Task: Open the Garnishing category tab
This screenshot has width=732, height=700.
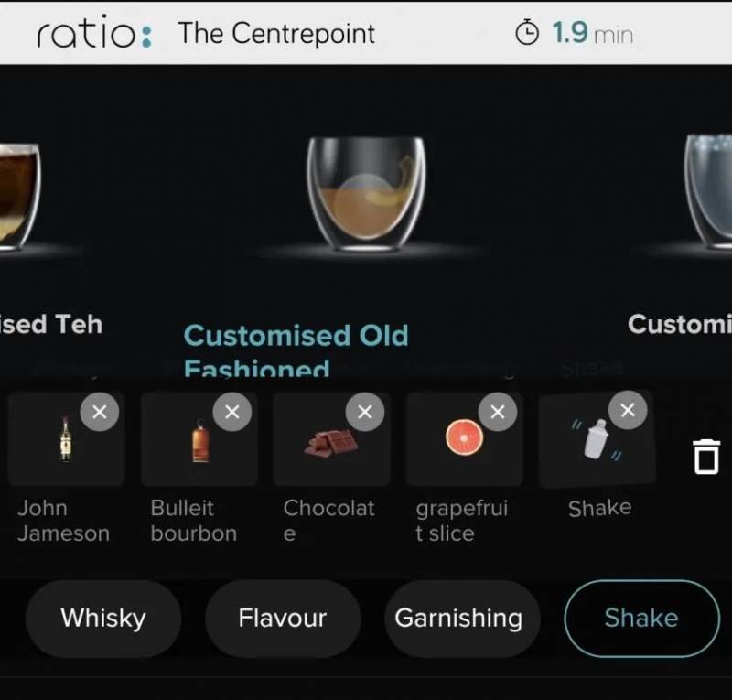Action: [x=458, y=619]
